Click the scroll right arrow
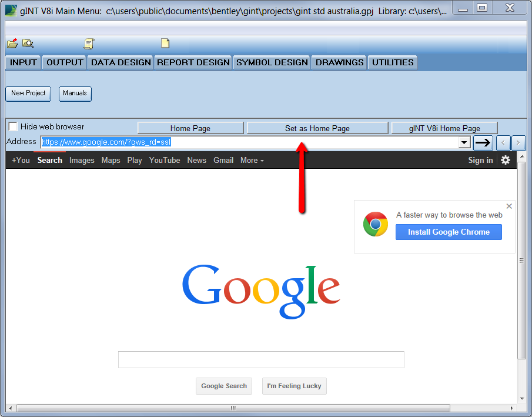The height and width of the screenshot is (417, 532). click(512, 408)
